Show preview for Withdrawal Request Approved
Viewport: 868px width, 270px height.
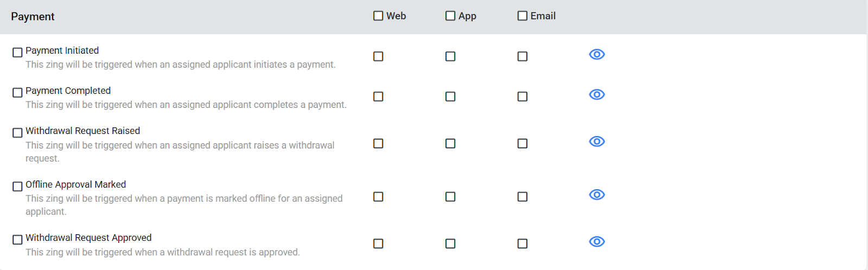597,242
